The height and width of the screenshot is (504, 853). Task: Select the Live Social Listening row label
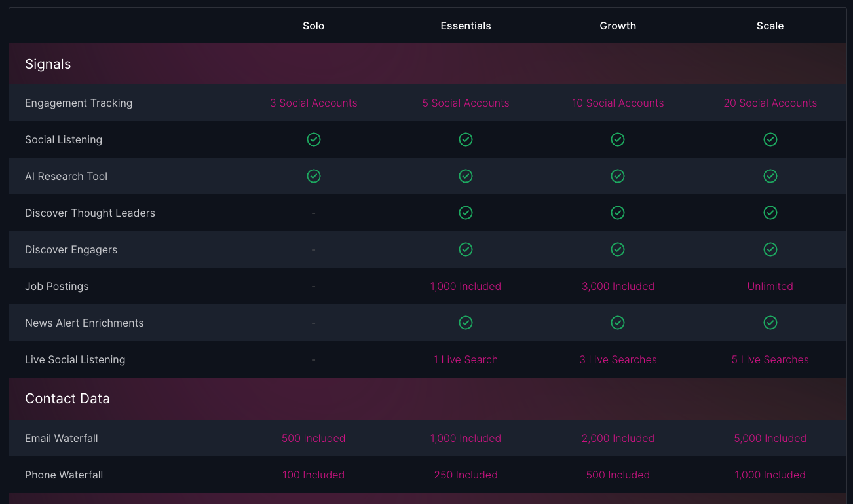pyautogui.click(x=75, y=359)
